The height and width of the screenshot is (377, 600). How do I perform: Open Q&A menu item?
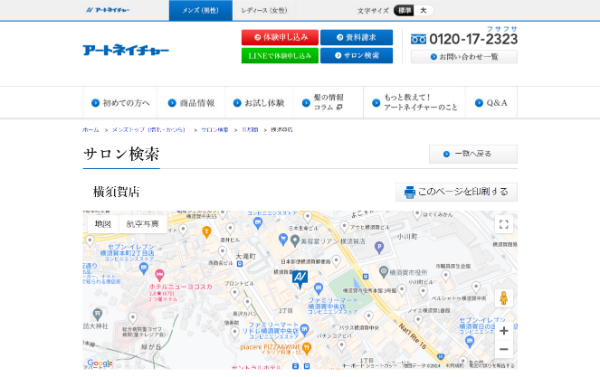click(491, 103)
